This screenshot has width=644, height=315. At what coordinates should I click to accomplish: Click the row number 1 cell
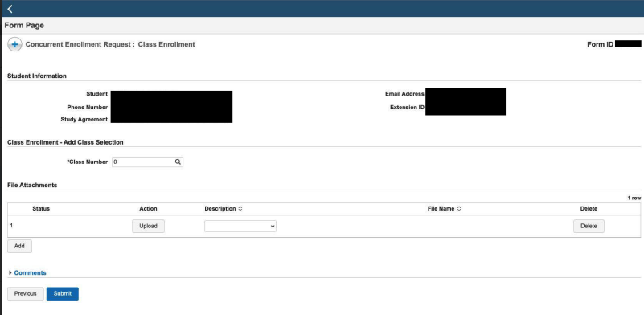click(11, 226)
